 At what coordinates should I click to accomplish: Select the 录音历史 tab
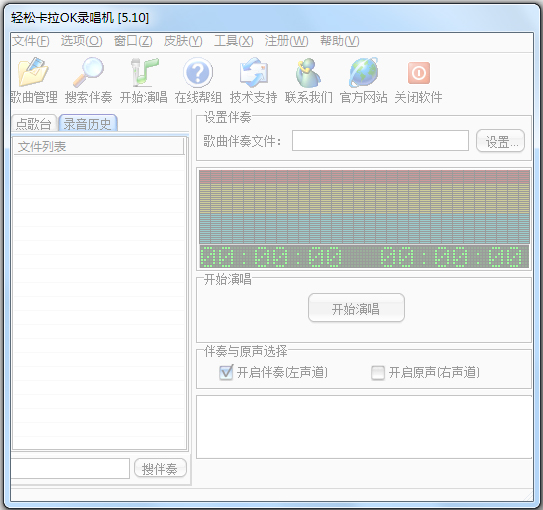[x=88, y=123]
